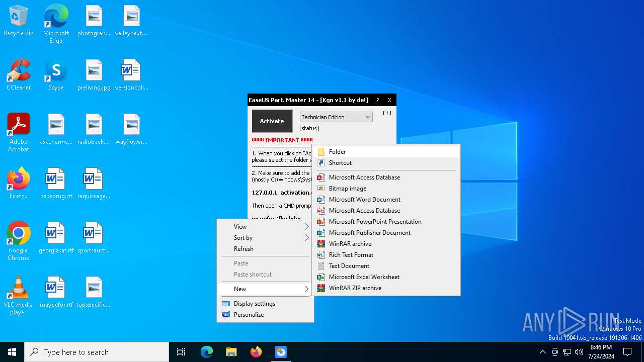This screenshot has width=644, height=362.
Task: Create a new Text Document
Action: 386,266
